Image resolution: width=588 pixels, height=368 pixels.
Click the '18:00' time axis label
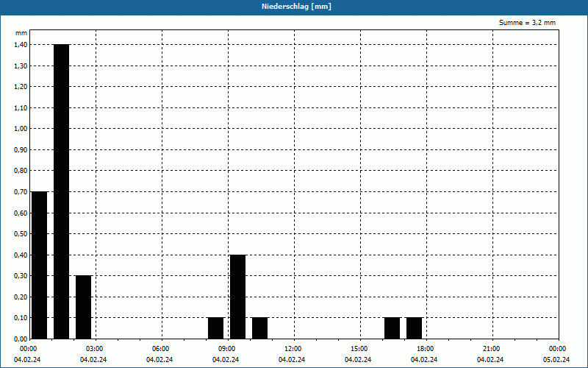pos(426,349)
